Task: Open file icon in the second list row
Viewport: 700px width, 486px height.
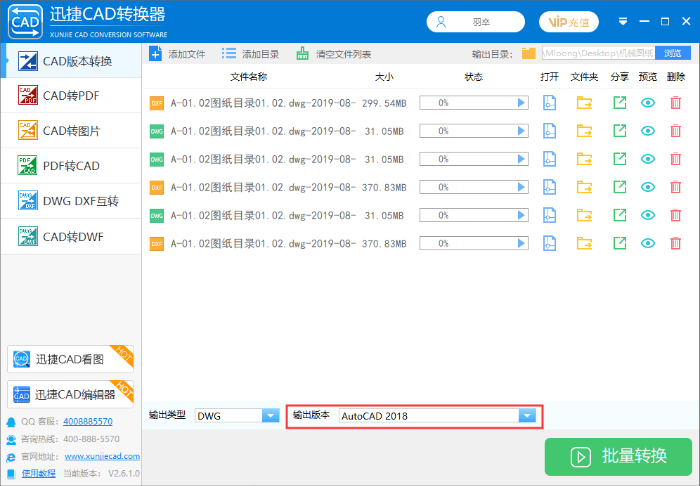Action: pyautogui.click(x=549, y=131)
